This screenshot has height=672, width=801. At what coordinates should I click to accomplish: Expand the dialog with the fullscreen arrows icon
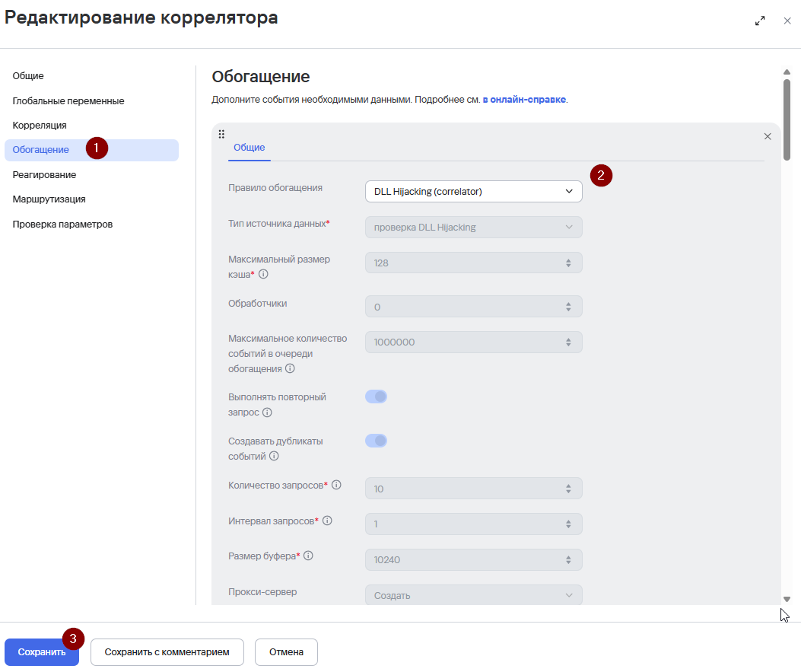[760, 21]
